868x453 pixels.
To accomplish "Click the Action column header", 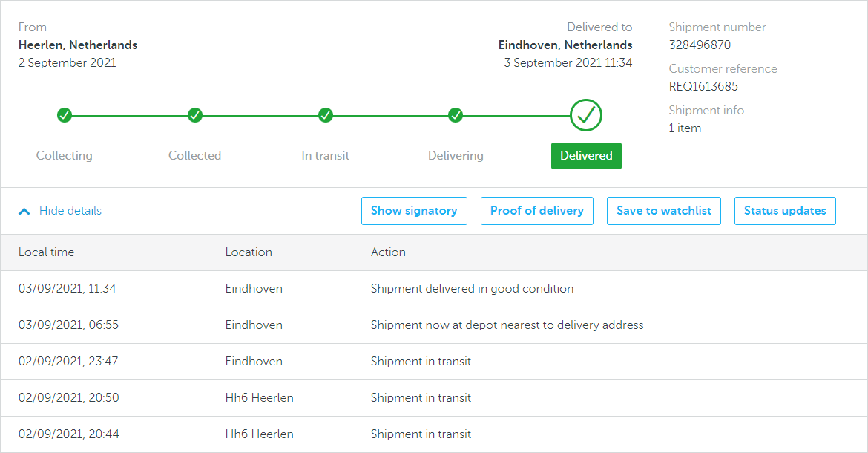I will coord(388,252).
